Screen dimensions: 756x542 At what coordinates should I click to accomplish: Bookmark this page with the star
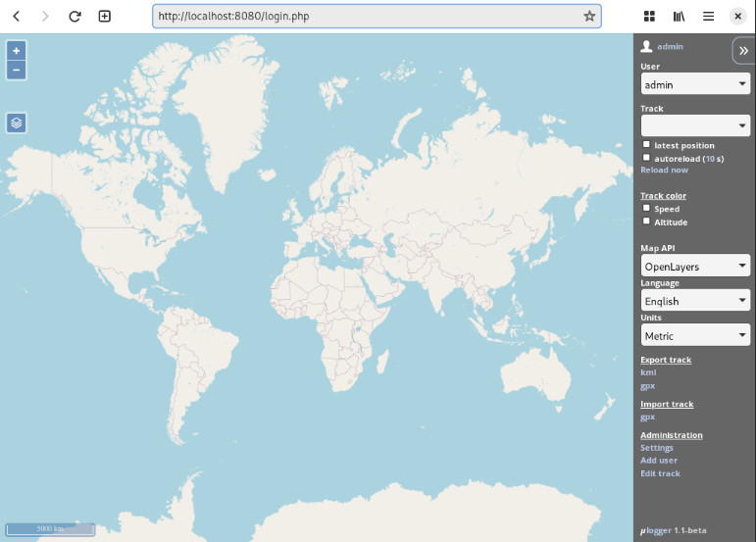[589, 16]
